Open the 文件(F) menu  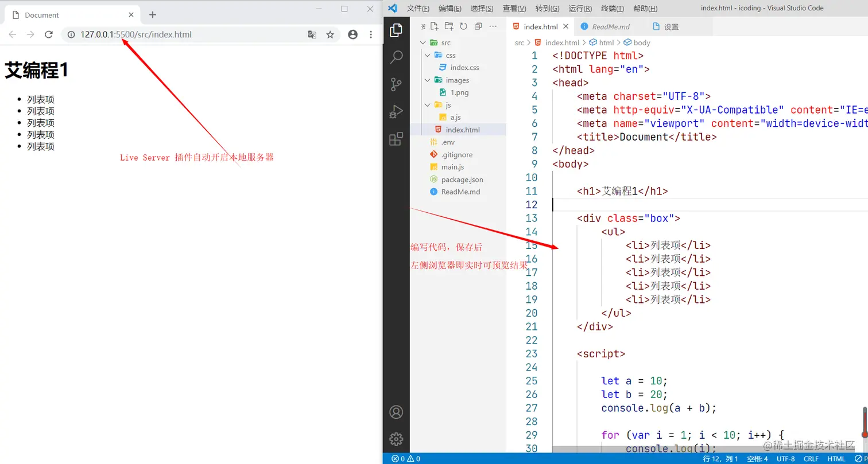tap(418, 8)
